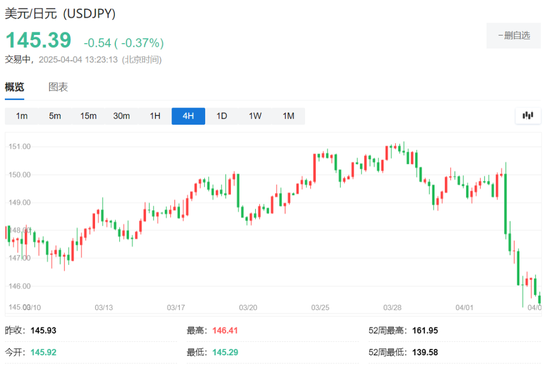Switch to the 概览 tab

point(14,87)
